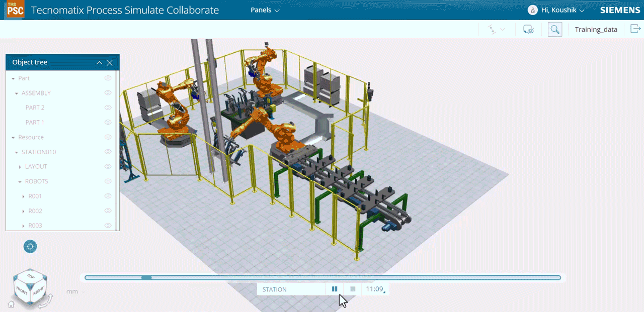
Task: Hide PART 2 using eye icon
Action: click(x=108, y=108)
